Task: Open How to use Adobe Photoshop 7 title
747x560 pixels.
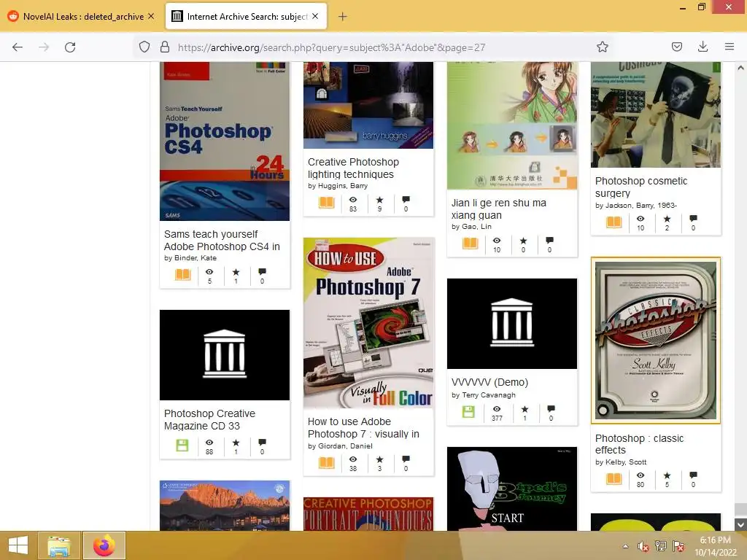Action: point(363,427)
